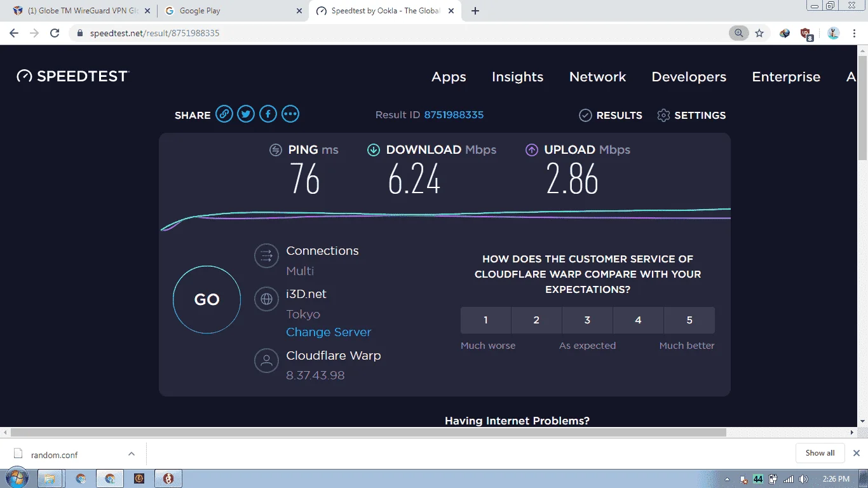Screen dimensions: 868x488
Task: Click the 6.24 download speed value
Action: [414, 179]
